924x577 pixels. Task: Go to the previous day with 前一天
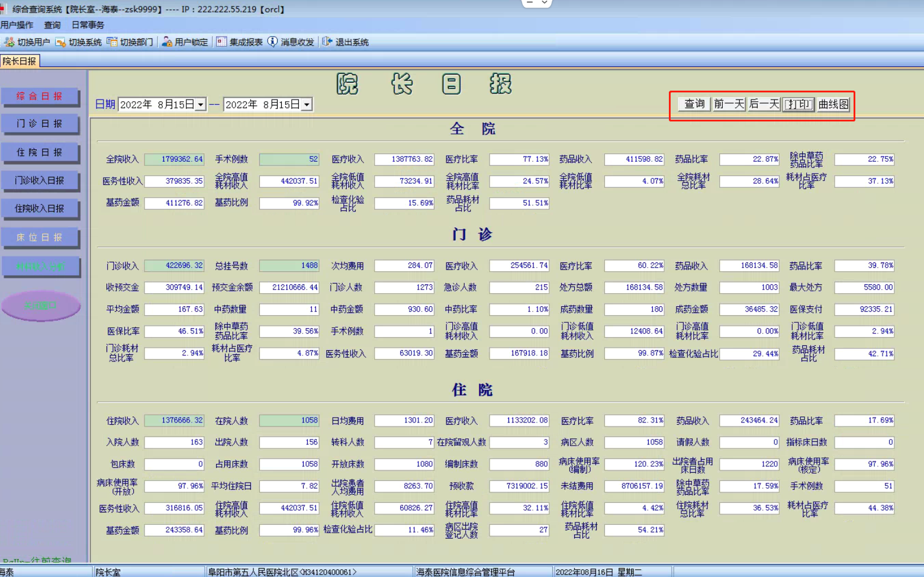(729, 104)
